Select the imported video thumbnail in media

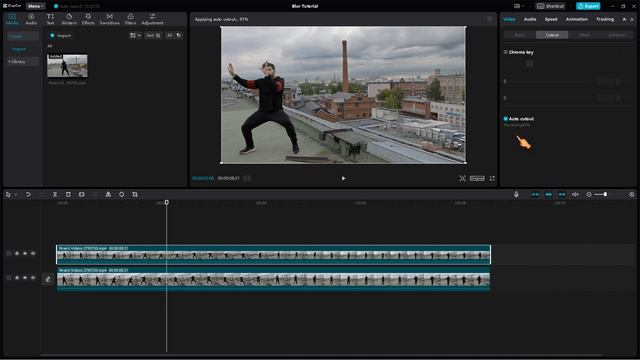[67, 66]
